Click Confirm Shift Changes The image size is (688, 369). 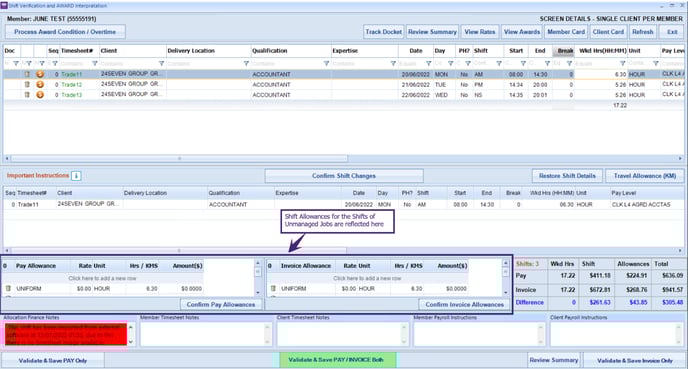click(x=344, y=176)
